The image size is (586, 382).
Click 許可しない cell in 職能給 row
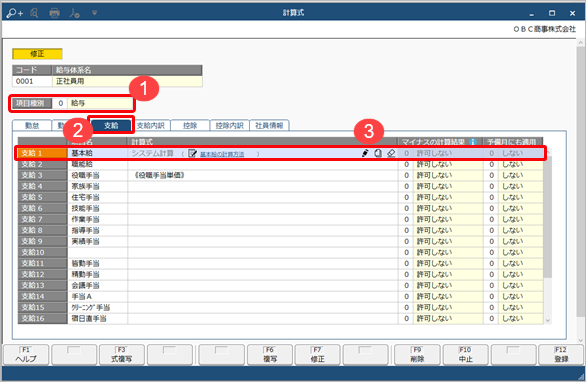pos(448,164)
